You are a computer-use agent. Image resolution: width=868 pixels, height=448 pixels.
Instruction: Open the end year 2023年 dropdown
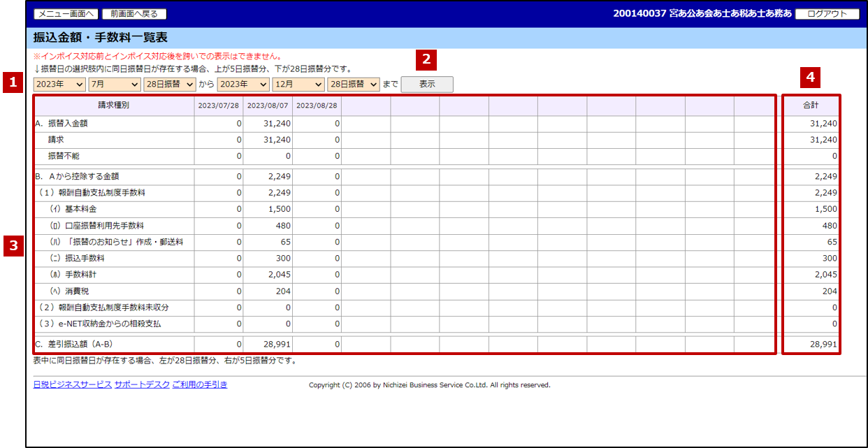243,85
